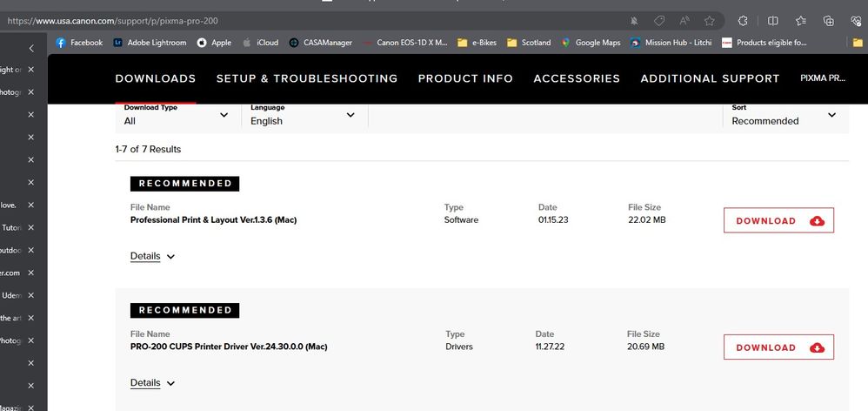This screenshot has height=411, width=868.
Task: Click the file size '20.69 MB'
Action: point(645,347)
